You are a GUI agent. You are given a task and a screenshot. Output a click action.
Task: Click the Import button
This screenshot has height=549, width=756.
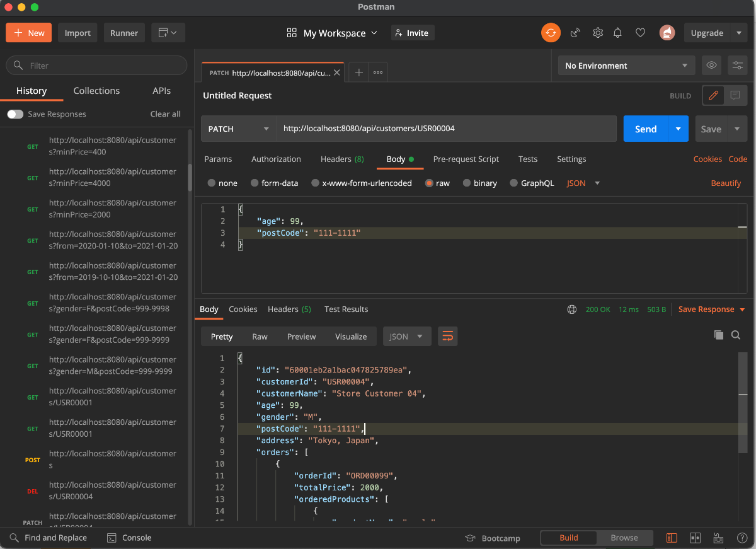pyautogui.click(x=77, y=33)
